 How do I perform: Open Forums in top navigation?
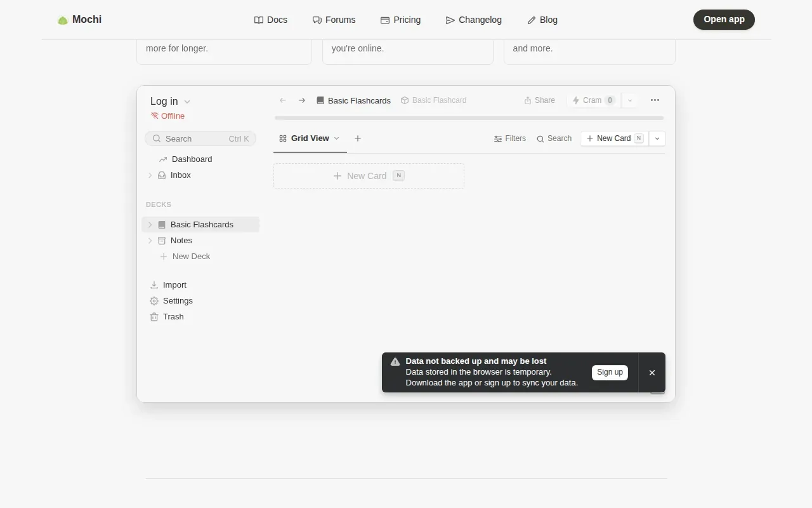(334, 20)
